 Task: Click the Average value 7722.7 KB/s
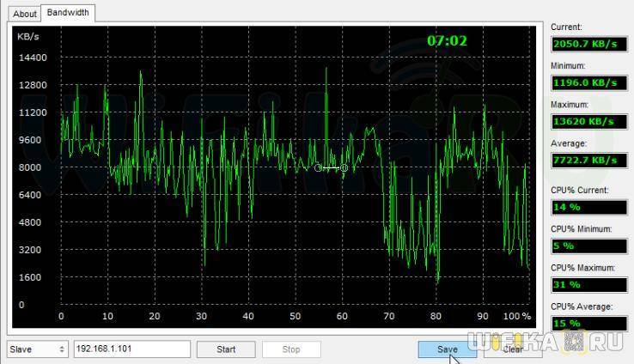tap(589, 161)
